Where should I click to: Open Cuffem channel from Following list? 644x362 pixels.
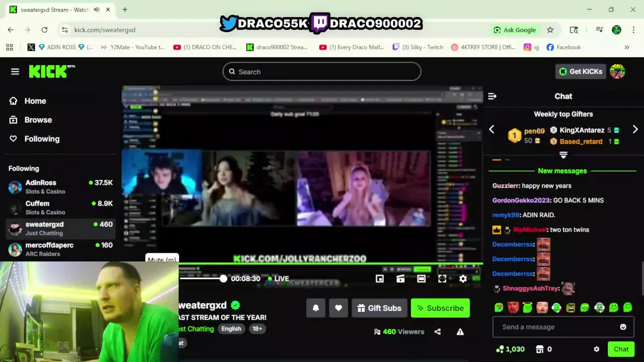click(60, 208)
